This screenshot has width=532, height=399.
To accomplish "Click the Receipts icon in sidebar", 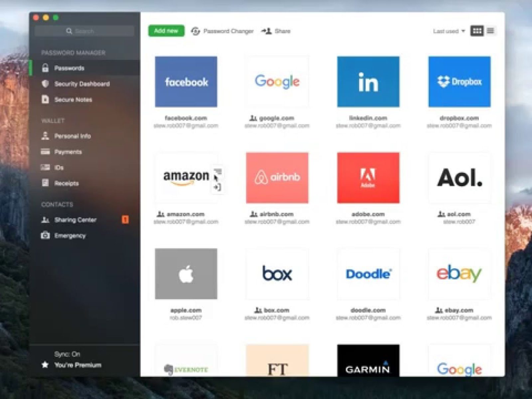I will (45, 183).
